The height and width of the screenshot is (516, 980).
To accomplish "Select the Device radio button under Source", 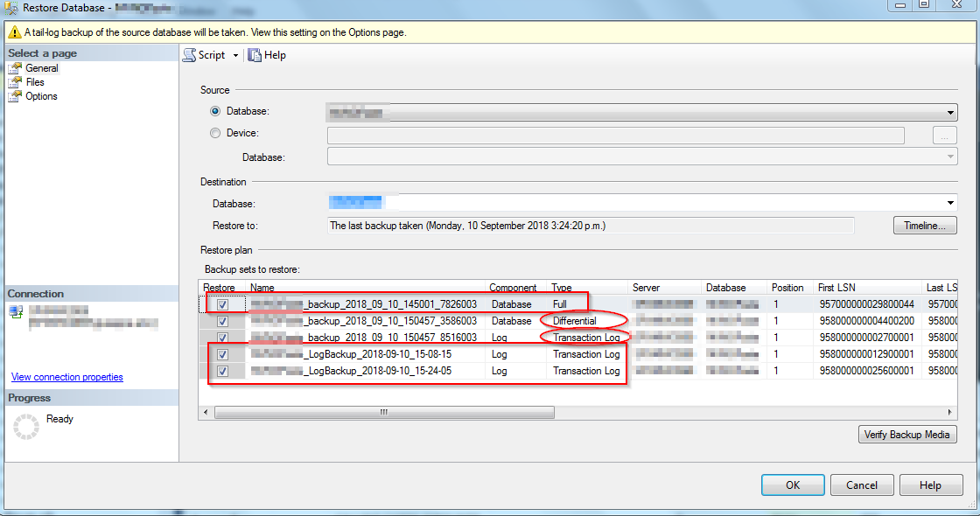I will (214, 133).
